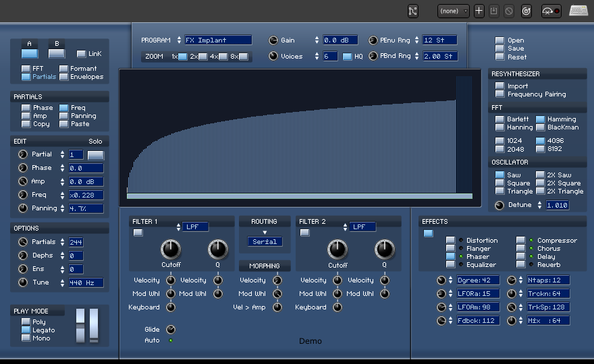
Task: Open the Filter 1 LPF type dropdown
Action: [x=195, y=227]
